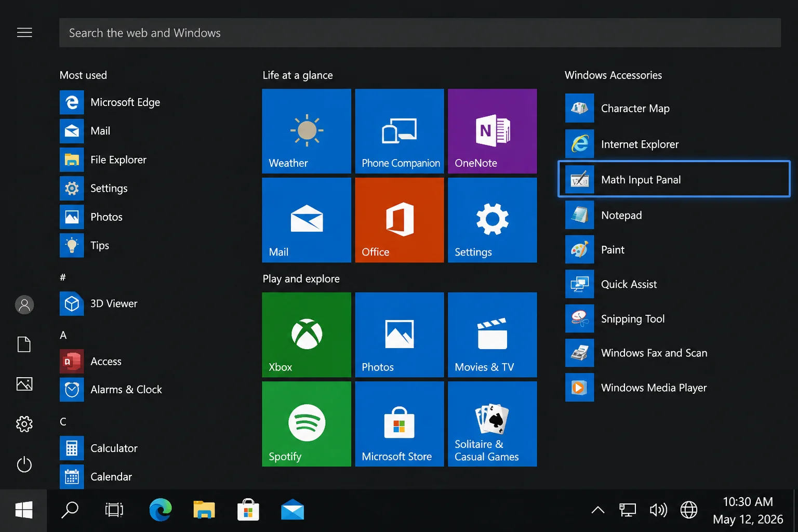Open Documents from the Start sidebar
The height and width of the screenshot is (532, 798).
(24, 344)
